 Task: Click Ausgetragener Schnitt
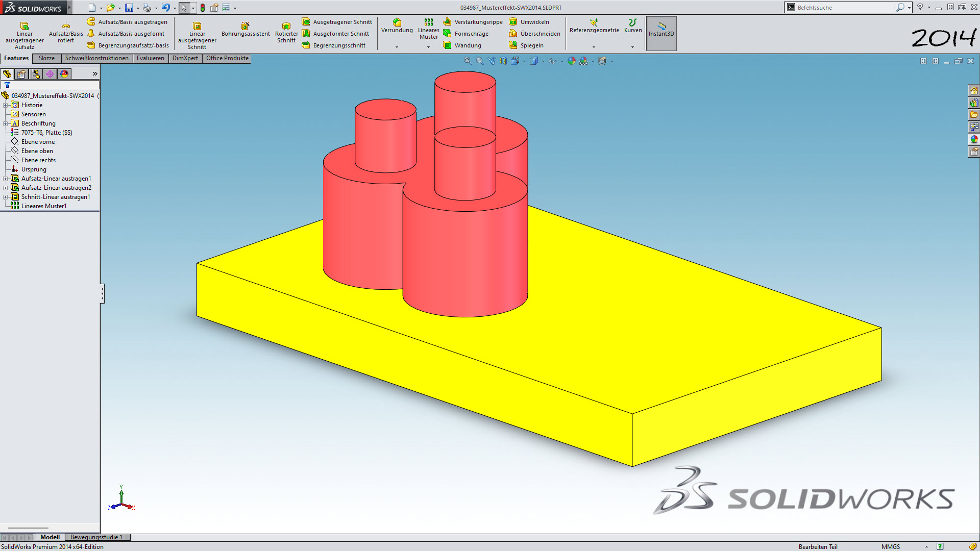click(x=337, y=22)
